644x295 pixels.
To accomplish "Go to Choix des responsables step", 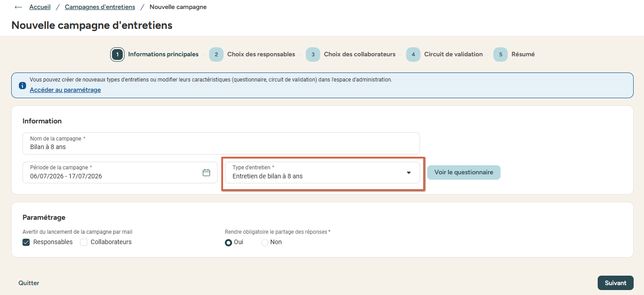I will (261, 54).
